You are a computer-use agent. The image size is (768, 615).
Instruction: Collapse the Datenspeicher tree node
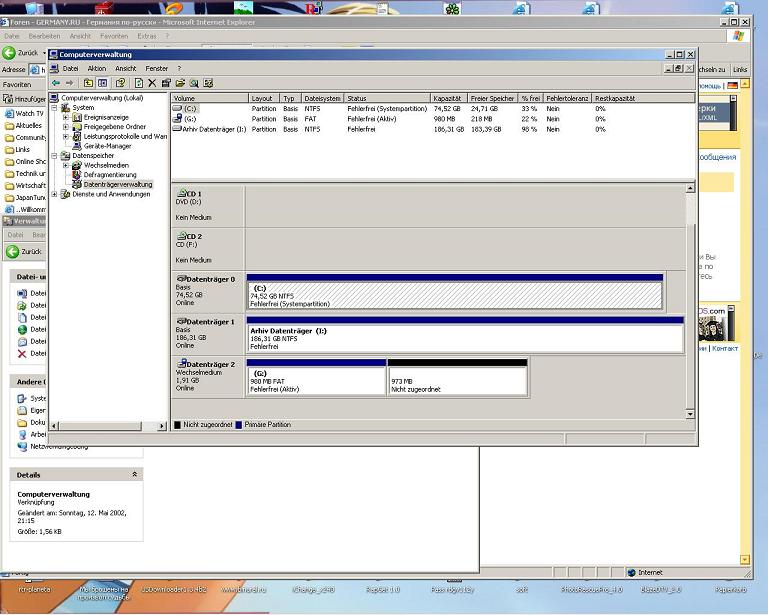pyautogui.click(x=55, y=156)
